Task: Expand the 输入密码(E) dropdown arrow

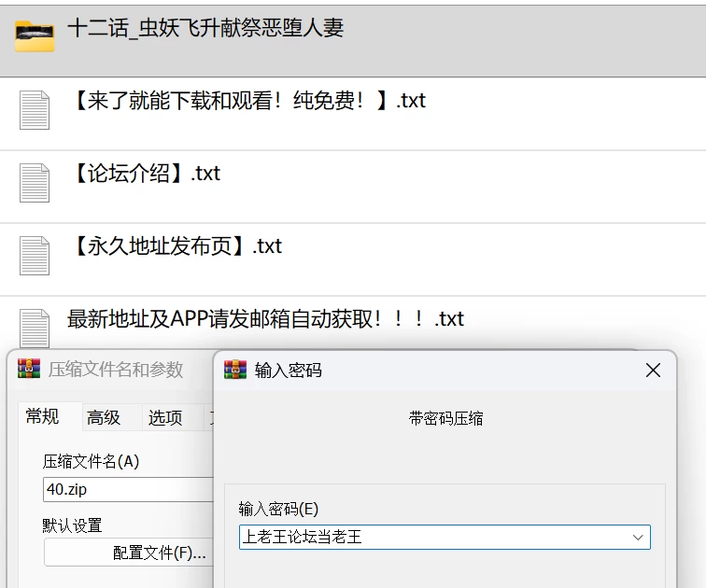Action: pyautogui.click(x=638, y=538)
